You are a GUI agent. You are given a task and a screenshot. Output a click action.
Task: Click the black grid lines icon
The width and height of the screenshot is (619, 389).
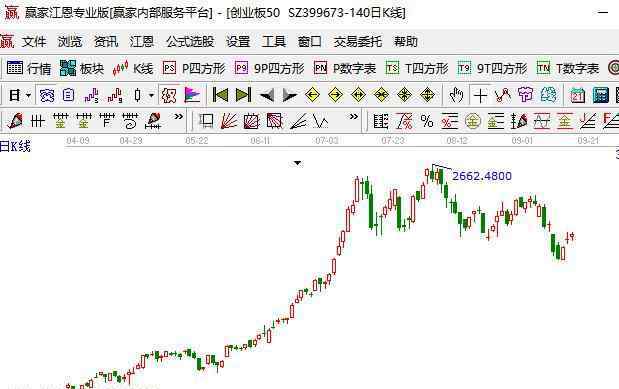coord(38,121)
